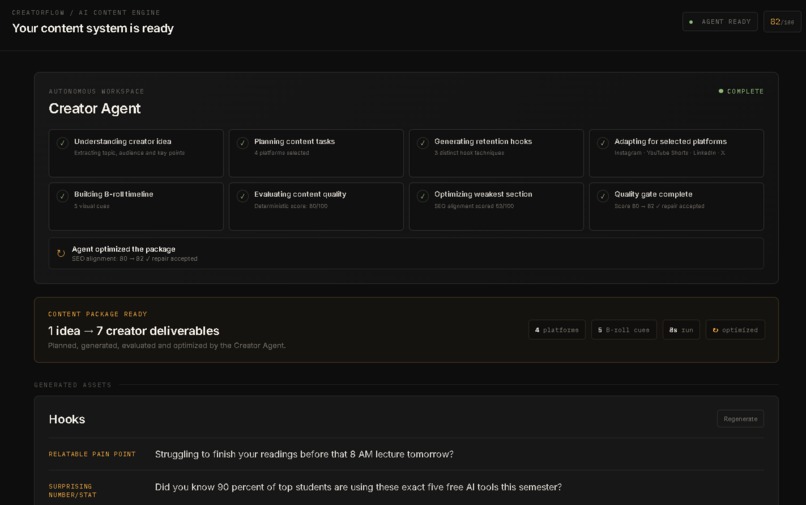Click the Planned, generated, evaluated and optimized description

click(167, 346)
